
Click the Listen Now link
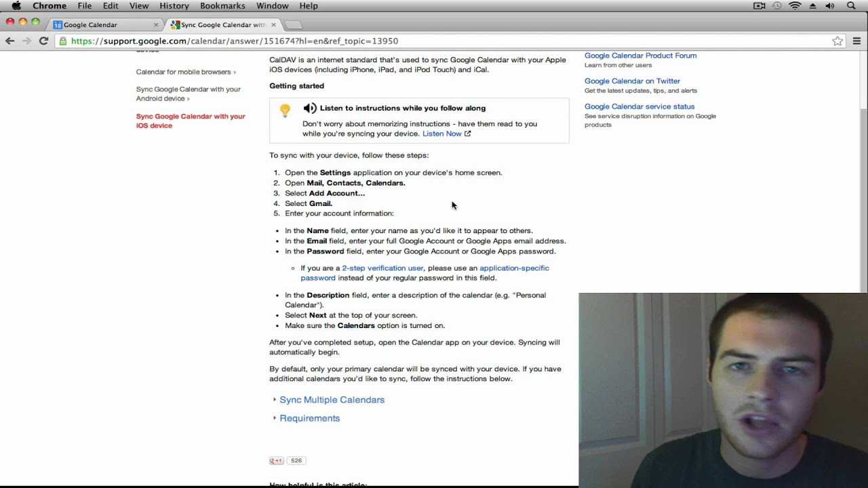point(441,134)
